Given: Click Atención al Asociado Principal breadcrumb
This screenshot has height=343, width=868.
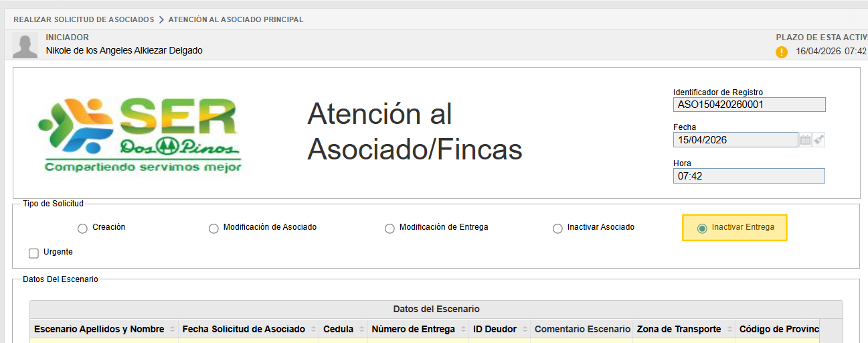Looking at the screenshot, I should pyautogui.click(x=236, y=19).
